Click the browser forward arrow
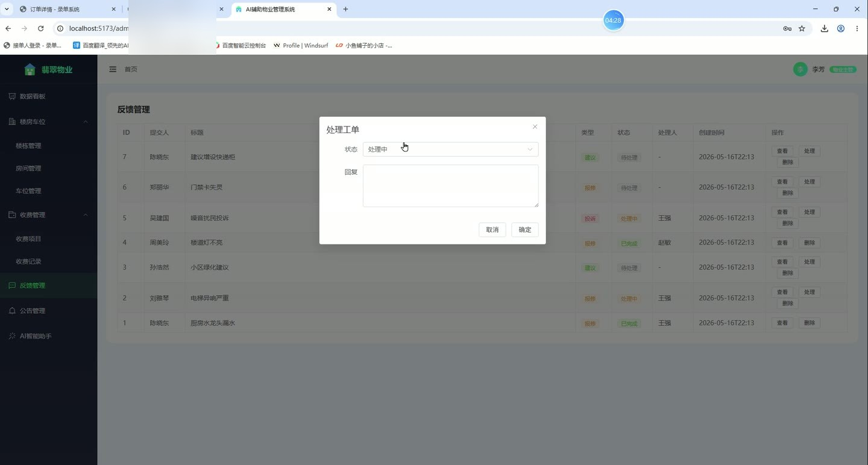 point(24,28)
